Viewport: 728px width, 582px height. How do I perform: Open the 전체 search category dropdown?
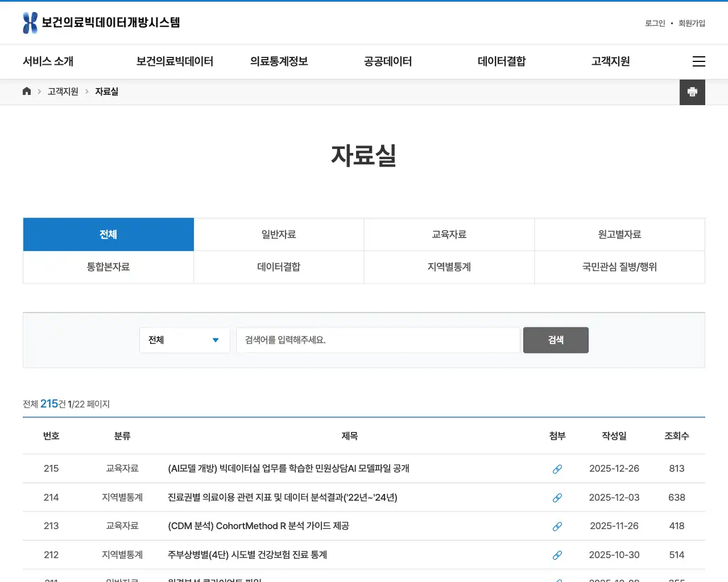pos(185,340)
